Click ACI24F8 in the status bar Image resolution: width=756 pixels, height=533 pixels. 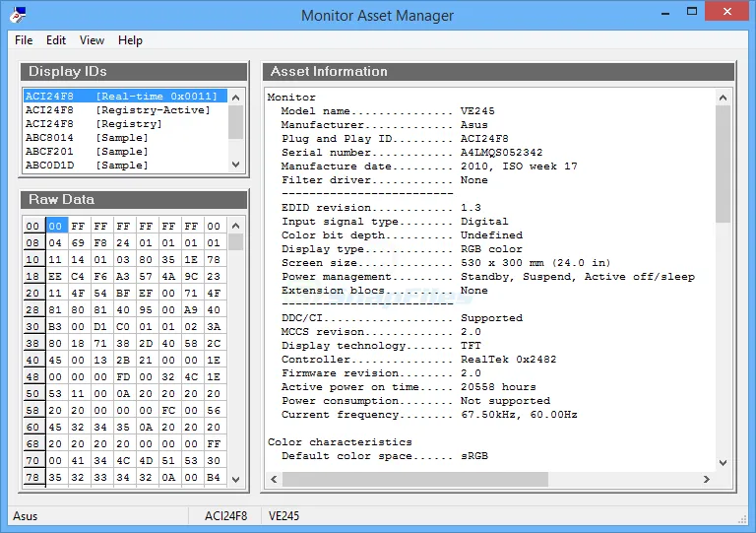pos(225,516)
